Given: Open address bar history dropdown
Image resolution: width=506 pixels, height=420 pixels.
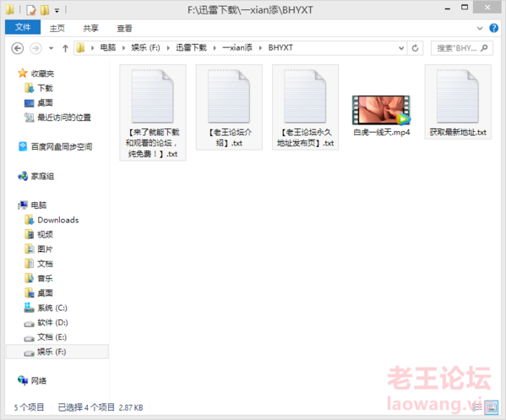Looking at the screenshot, I should (x=401, y=48).
